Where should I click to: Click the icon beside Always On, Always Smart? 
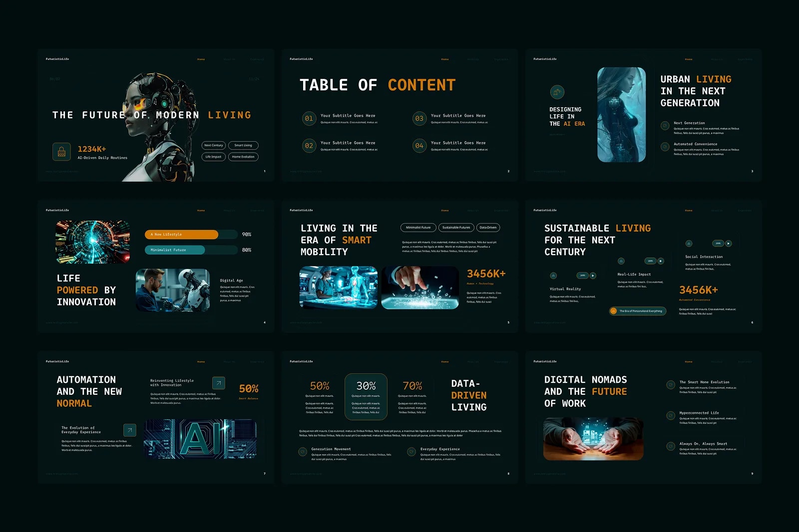point(671,446)
